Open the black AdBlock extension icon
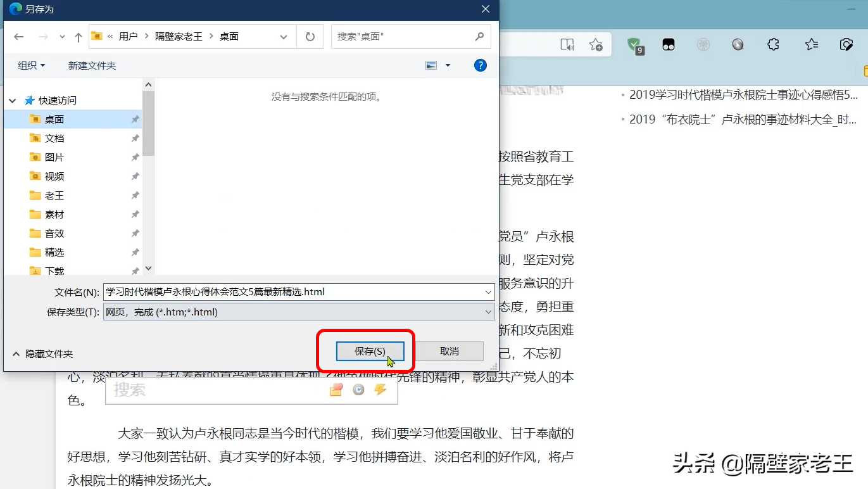This screenshot has height=489, width=868. pyautogui.click(x=668, y=44)
